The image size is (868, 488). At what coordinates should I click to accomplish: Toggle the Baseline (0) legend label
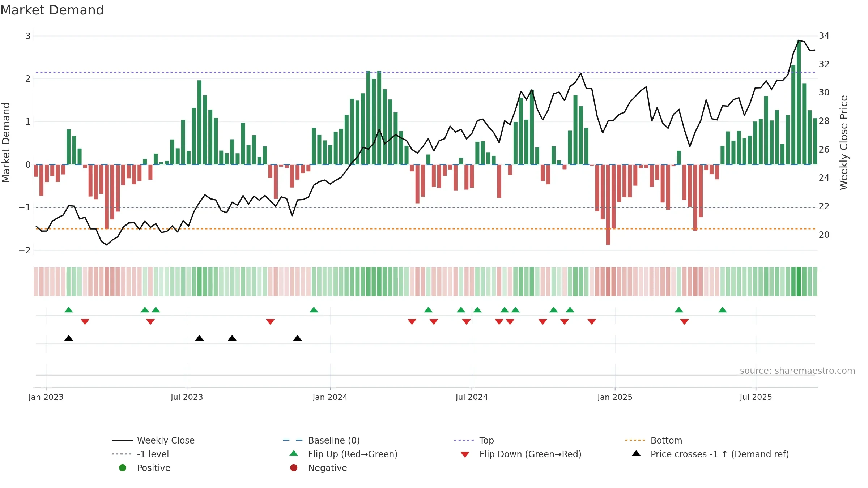click(334, 440)
